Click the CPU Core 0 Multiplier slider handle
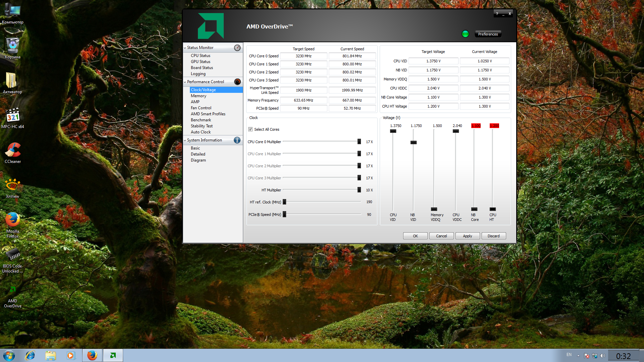Viewport: 644px width, 362px height. pyautogui.click(x=359, y=142)
